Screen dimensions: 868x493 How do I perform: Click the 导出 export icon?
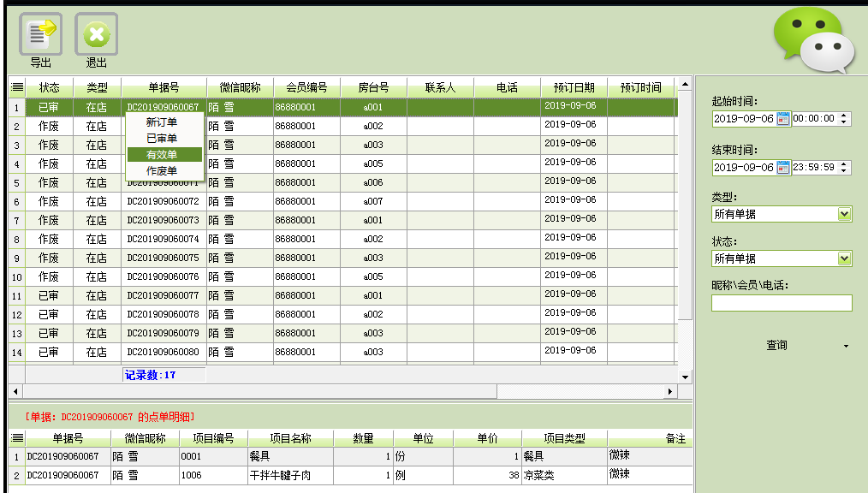[x=40, y=34]
